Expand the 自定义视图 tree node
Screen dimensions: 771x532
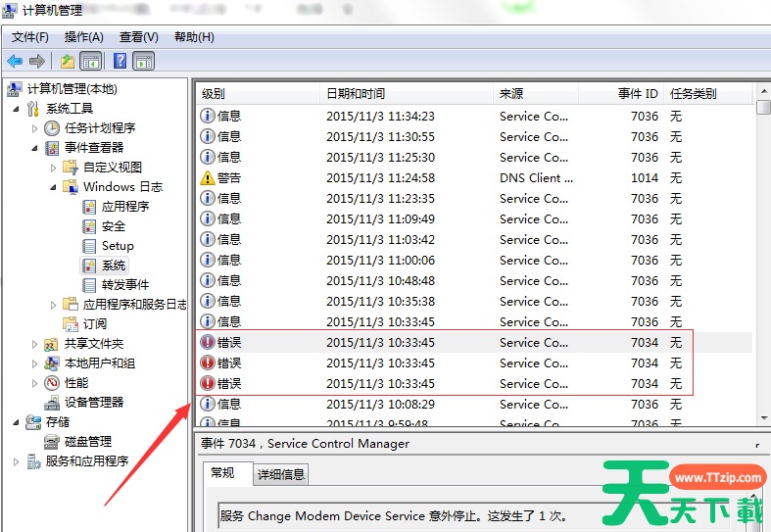pos(54,168)
